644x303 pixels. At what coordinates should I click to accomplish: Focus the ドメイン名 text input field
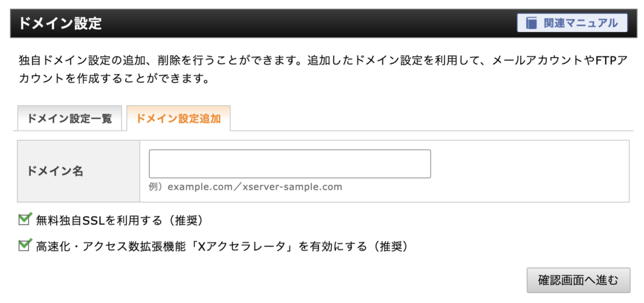pos(290,164)
